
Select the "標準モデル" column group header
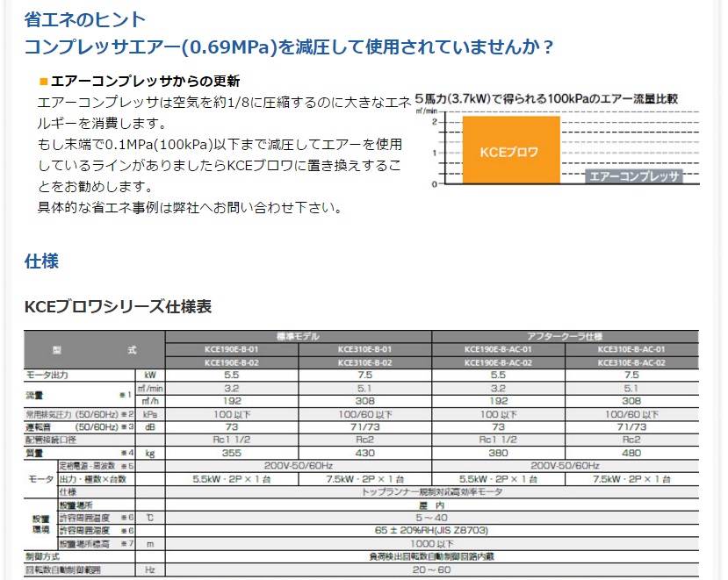[299, 336]
